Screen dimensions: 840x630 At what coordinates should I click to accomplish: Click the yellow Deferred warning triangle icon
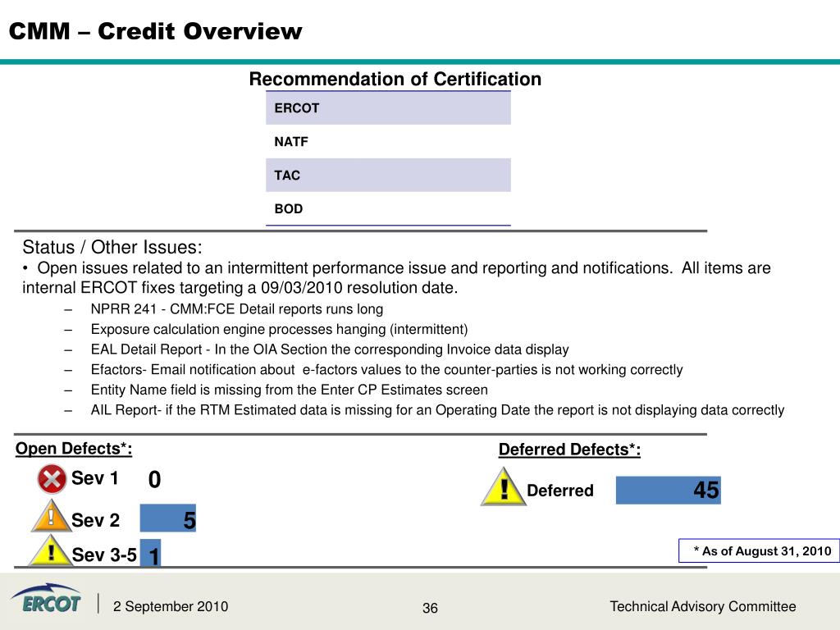coord(503,487)
